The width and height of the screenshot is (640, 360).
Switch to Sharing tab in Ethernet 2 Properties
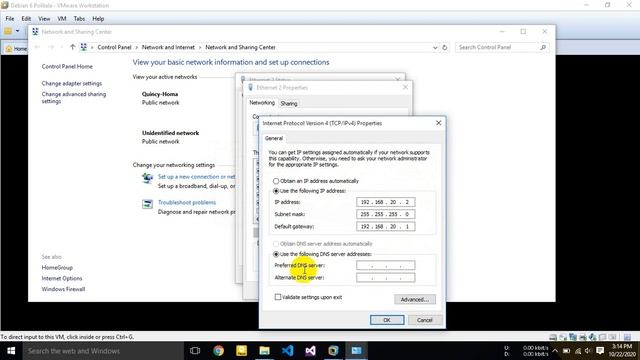click(289, 104)
